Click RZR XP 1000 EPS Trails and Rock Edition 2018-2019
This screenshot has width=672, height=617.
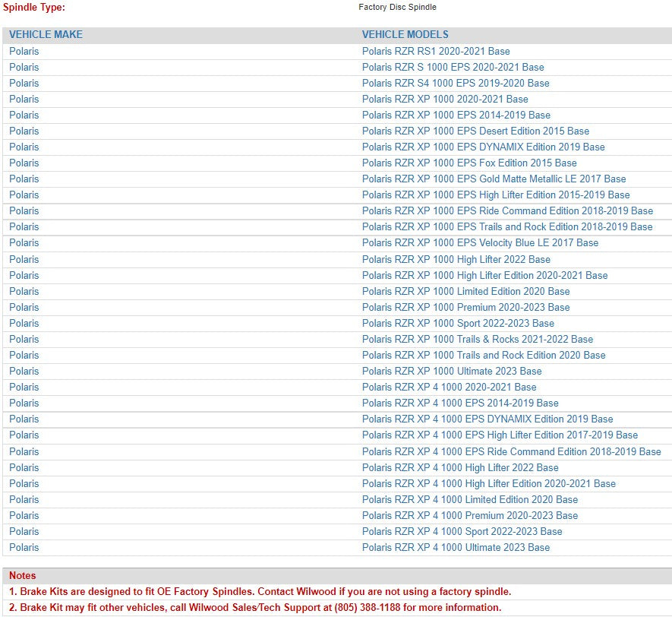coord(507,227)
